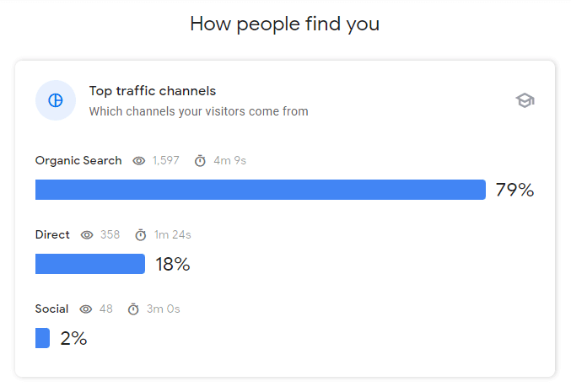Click the 18% value for Direct
The width and height of the screenshot is (571, 392).
pyautogui.click(x=173, y=264)
